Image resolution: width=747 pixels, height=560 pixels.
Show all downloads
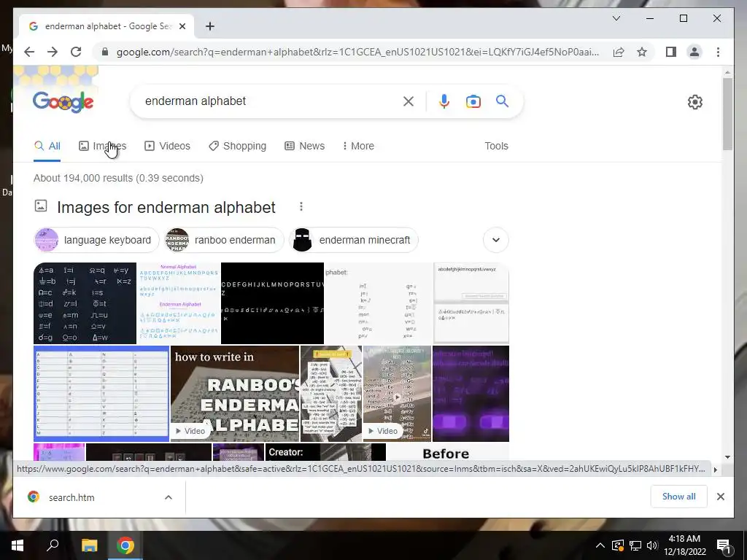point(678,497)
